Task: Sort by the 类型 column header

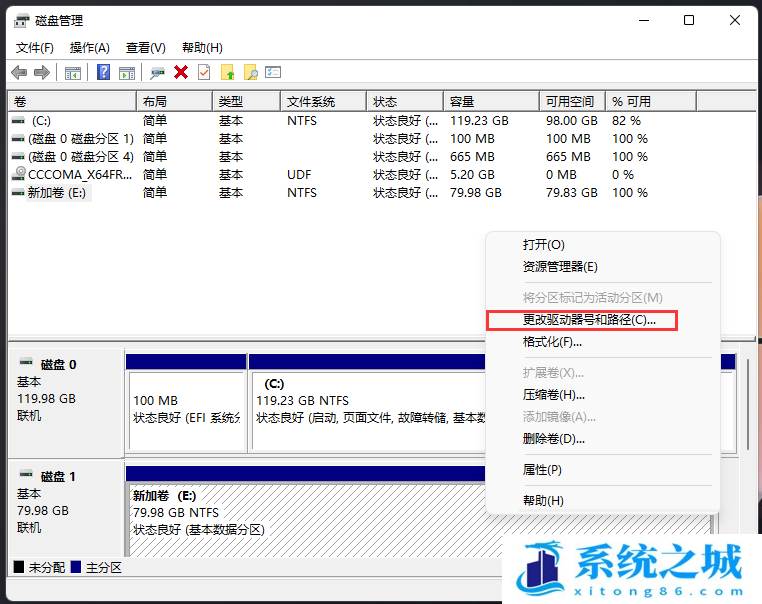Action: [x=247, y=102]
